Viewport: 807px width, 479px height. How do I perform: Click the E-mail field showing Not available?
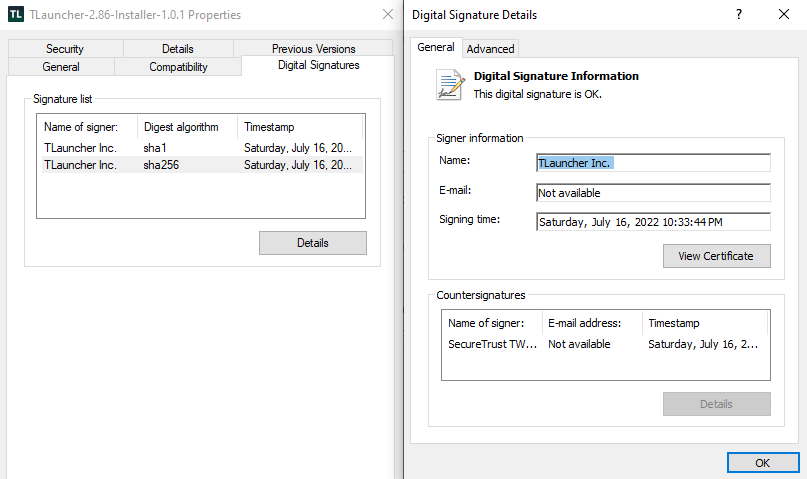[653, 193]
